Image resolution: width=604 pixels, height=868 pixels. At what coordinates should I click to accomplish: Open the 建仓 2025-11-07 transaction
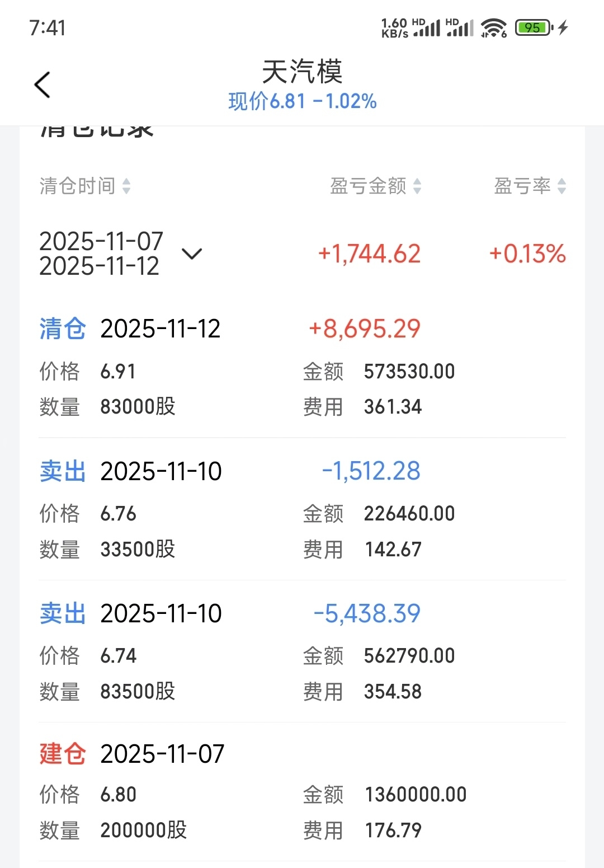click(302, 791)
